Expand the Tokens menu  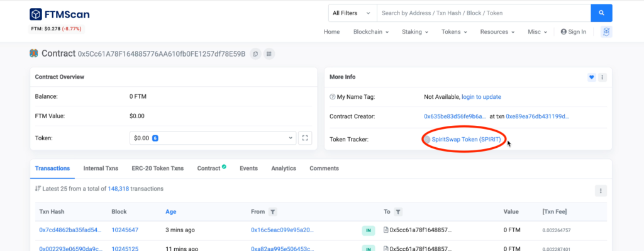click(x=454, y=31)
